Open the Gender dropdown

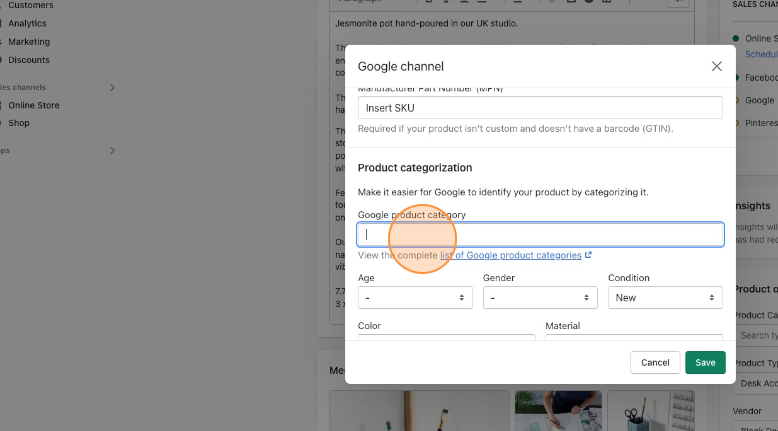coord(540,298)
